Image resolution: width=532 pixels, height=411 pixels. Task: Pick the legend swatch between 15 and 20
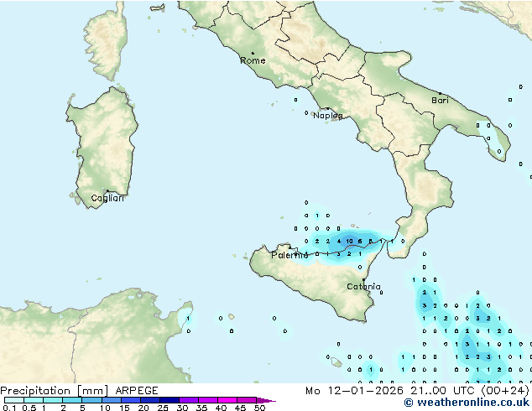[x=130, y=400]
